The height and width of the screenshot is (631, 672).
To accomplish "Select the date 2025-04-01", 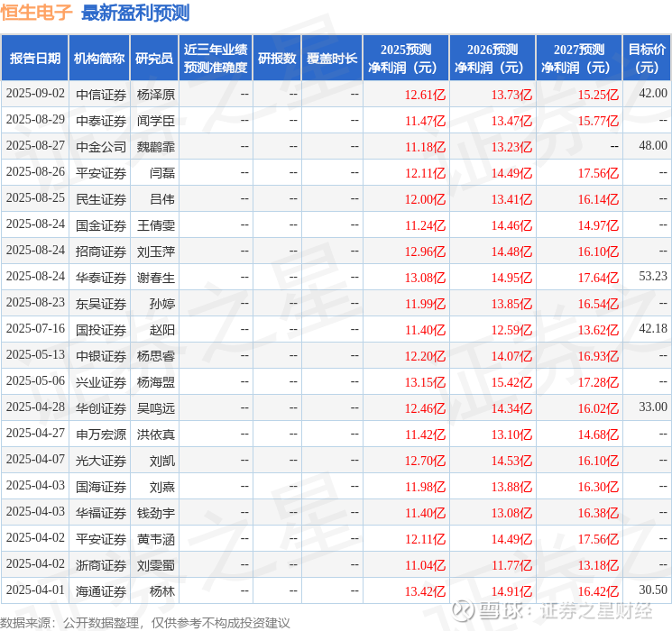I will [35, 590].
